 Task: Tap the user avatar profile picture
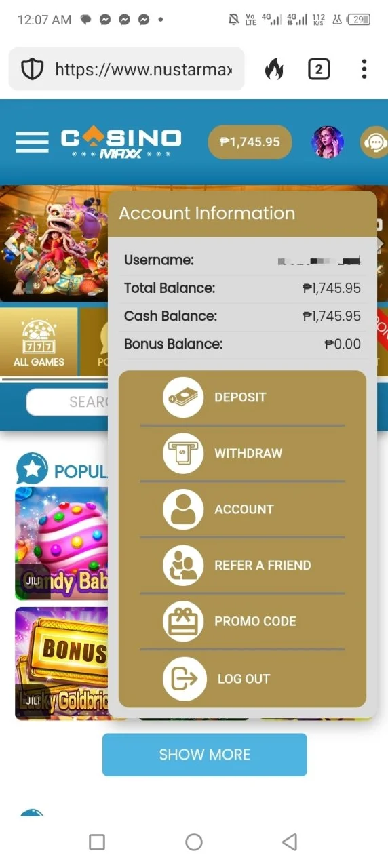pyautogui.click(x=328, y=142)
